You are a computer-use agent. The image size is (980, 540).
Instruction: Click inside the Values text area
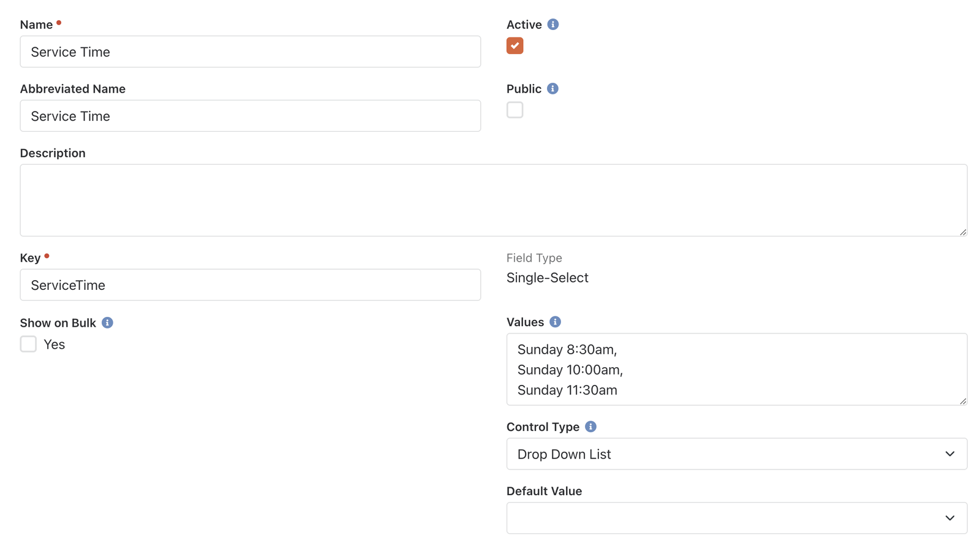(736, 369)
